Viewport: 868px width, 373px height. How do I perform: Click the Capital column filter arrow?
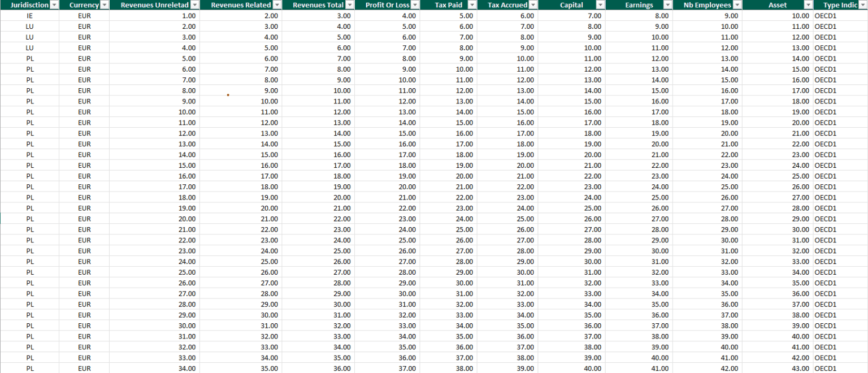600,5
